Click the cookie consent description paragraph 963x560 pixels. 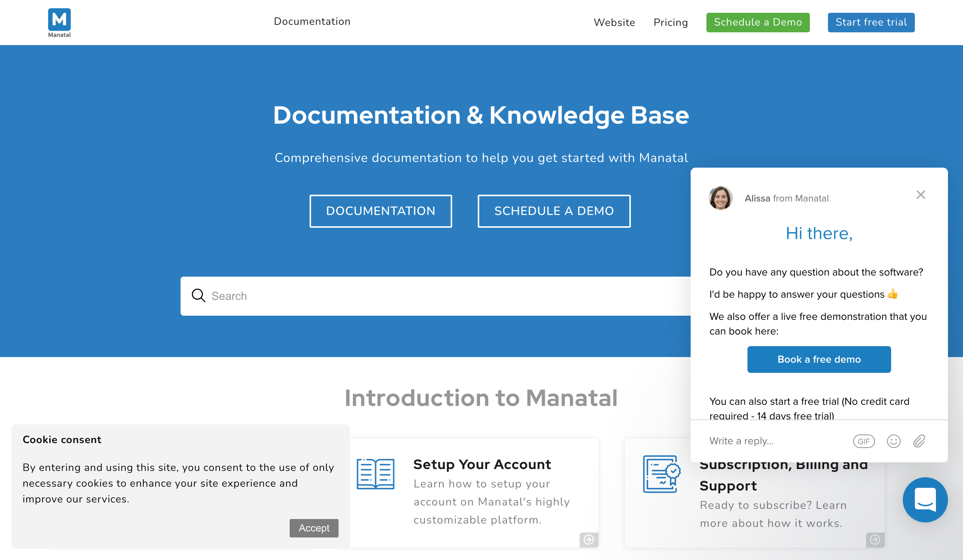pyautogui.click(x=178, y=483)
